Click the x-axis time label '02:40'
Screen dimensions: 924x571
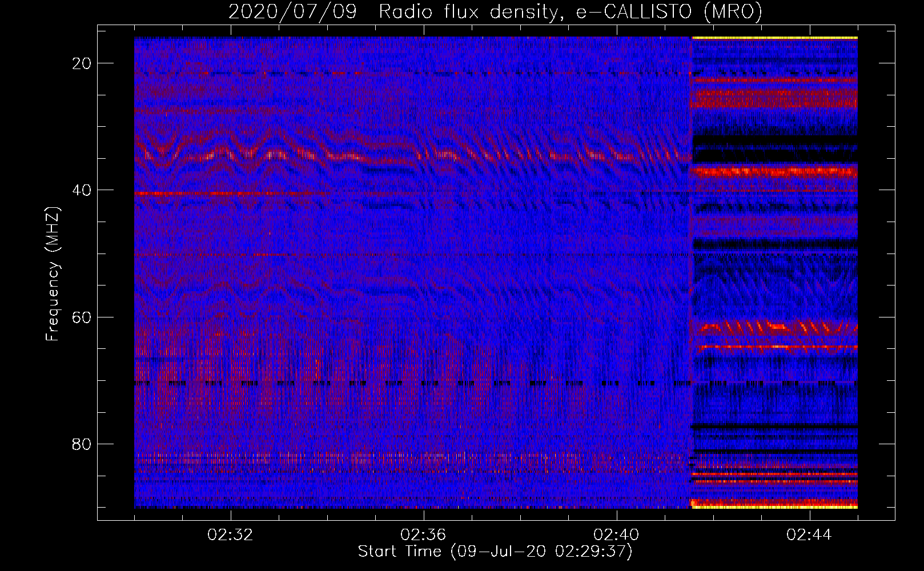(x=616, y=535)
